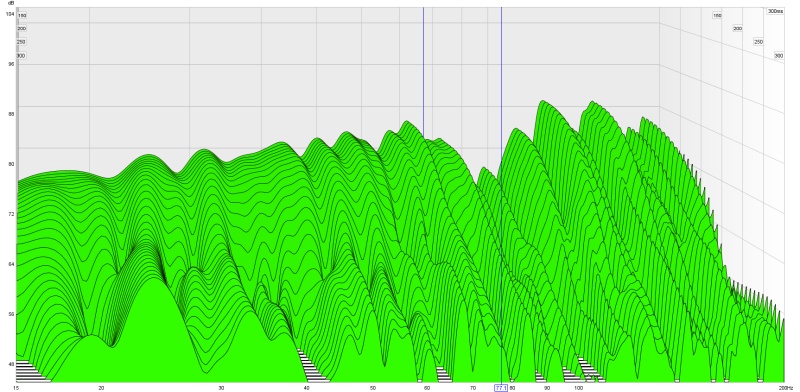Click the 150 time label beside the 104 dB value
This screenshot has width=800, height=392.
pyautogui.click(x=22, y=16)
